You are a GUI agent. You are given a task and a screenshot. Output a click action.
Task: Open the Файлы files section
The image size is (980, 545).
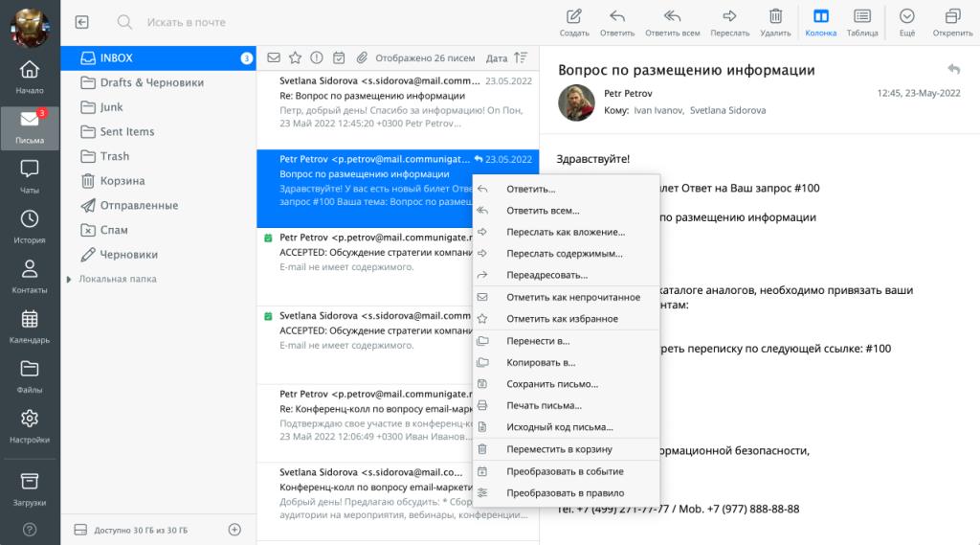pos(30,376)
